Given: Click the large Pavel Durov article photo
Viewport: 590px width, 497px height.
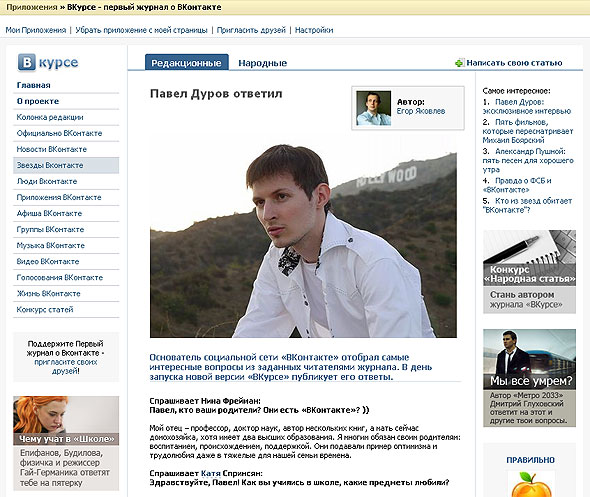Looking at the screenshot, I should 303,240.
